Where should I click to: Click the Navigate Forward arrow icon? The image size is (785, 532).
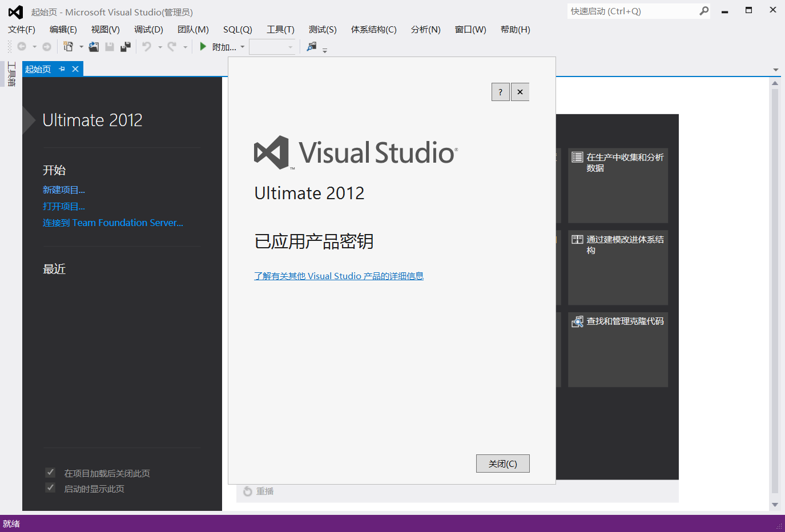47,47
